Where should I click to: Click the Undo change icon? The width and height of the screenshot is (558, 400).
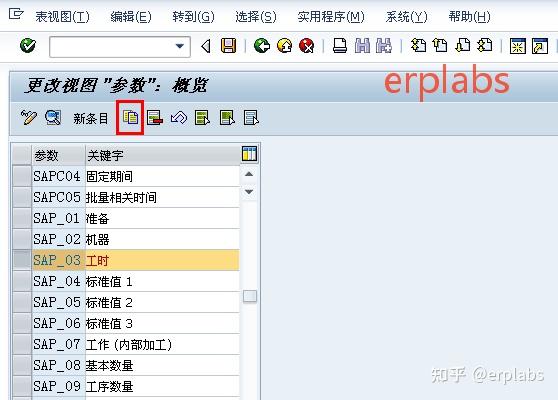[x=179, y=118]
